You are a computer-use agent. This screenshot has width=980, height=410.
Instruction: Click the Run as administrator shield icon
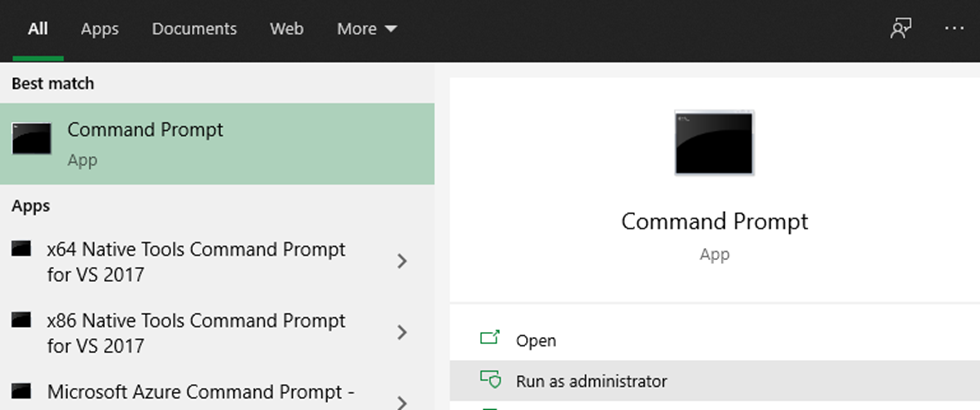coord(490,380)
